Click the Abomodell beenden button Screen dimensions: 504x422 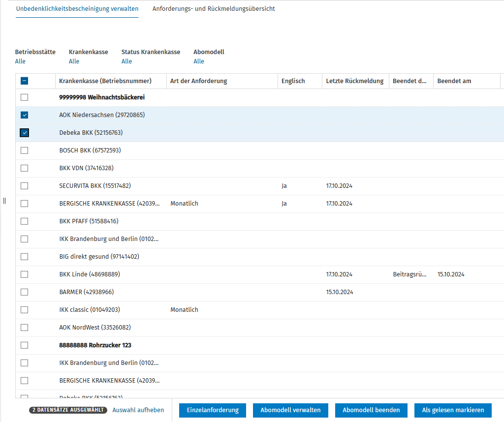tap(371, 410)
